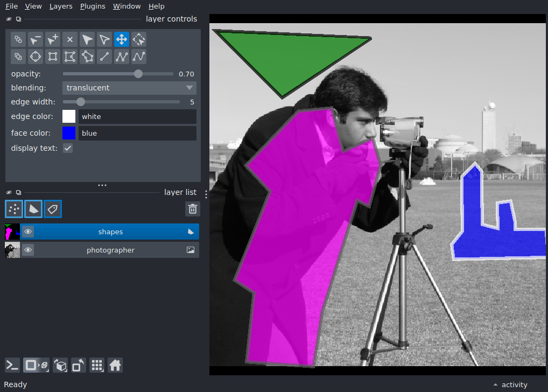
Task: Select the add polygon lasso tool
Action: click(87, 57)
